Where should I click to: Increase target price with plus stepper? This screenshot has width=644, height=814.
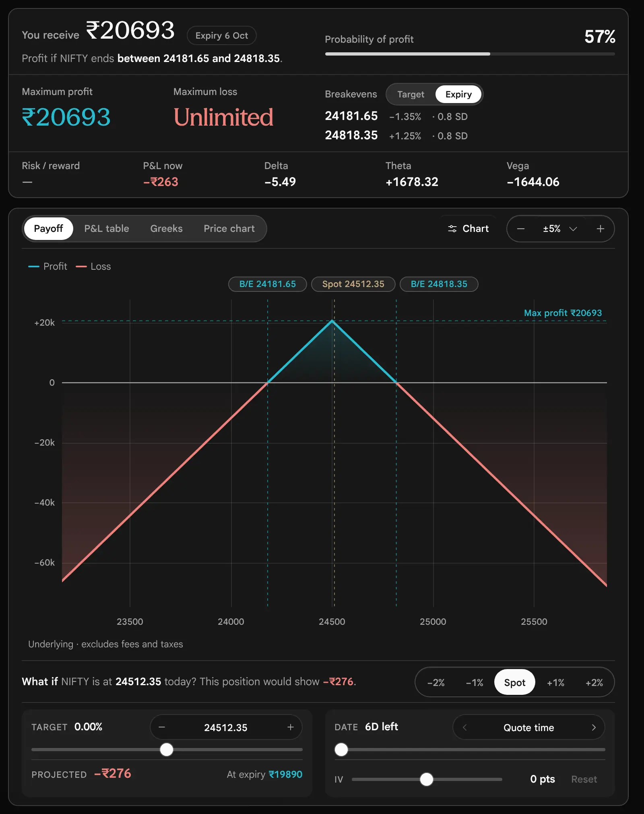(x=291, y=727)
